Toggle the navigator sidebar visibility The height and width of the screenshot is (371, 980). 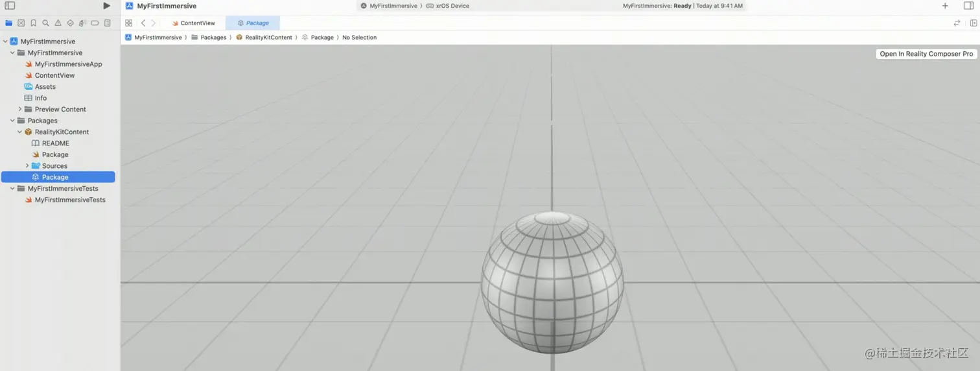(x=10, y=6)
